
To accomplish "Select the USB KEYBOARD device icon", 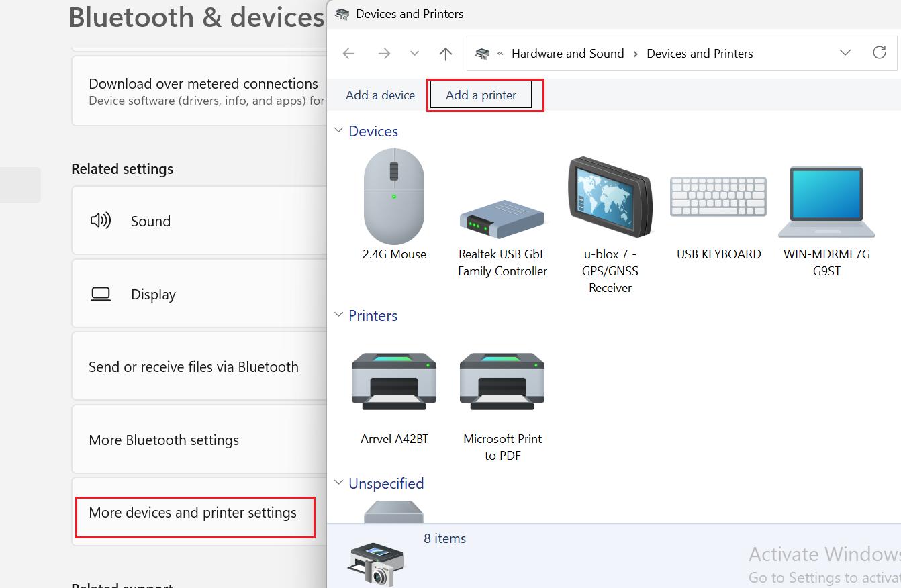I will click(718, 197).
